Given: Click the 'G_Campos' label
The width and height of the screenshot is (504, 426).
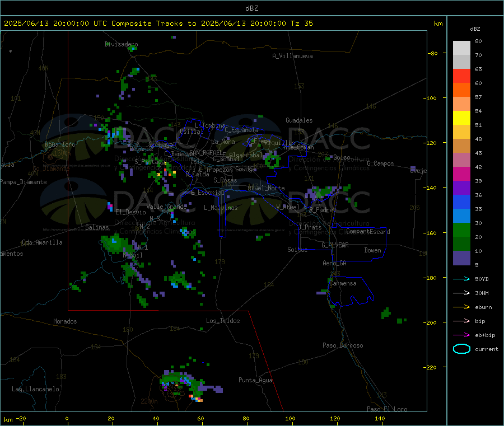Looking at the screenshot, I should (381, 163).
